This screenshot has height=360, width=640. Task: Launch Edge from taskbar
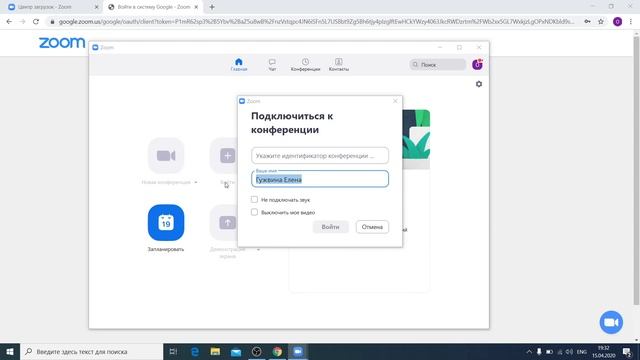click(195, 351)
